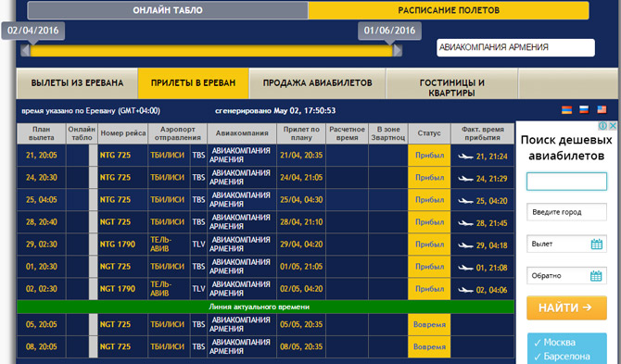Click the Введите город input field
Screen dimensions: 621x364
(x=566, y=212)
